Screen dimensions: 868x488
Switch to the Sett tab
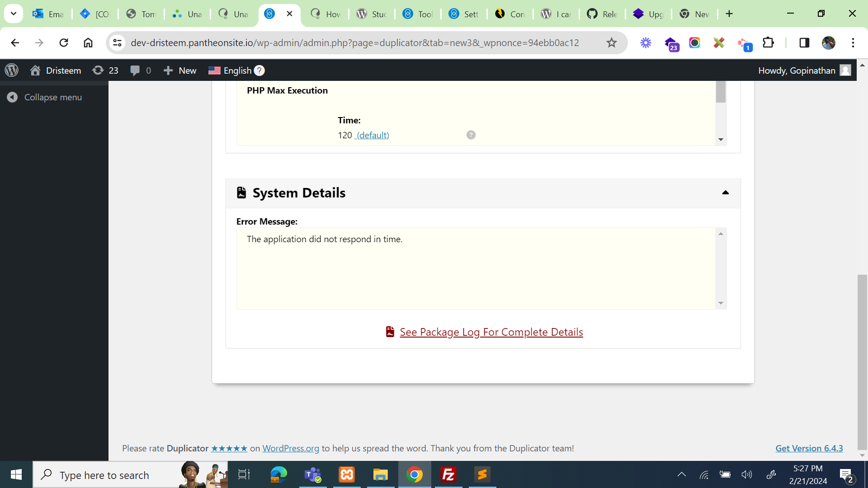pyautogui.click(x=464, y=14)
